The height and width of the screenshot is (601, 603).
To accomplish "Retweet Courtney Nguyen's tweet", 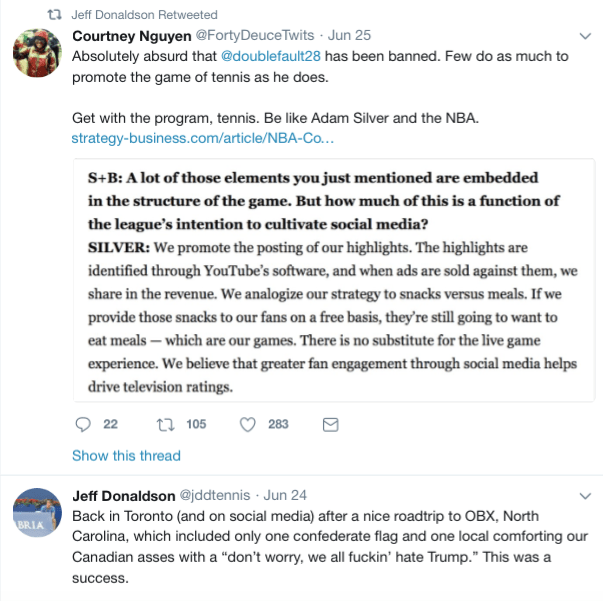I will pyautogui.click(x=165, y=424).
